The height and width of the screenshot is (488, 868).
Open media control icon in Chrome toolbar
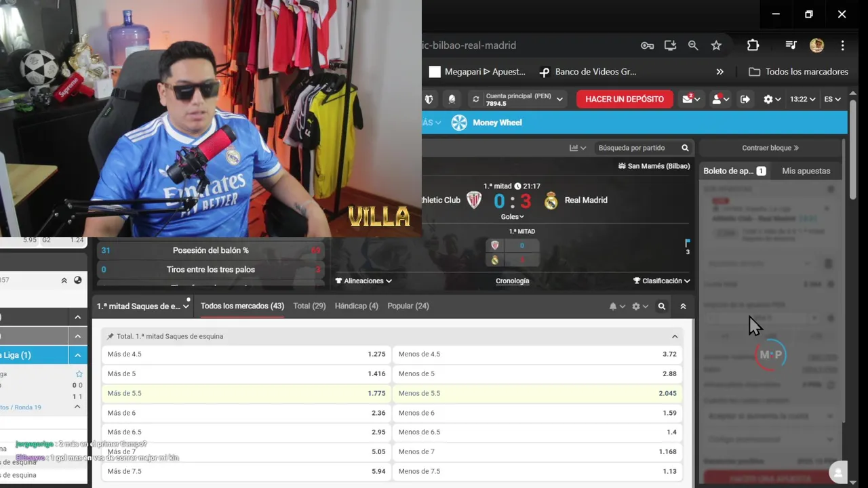(x=791, y=45)
